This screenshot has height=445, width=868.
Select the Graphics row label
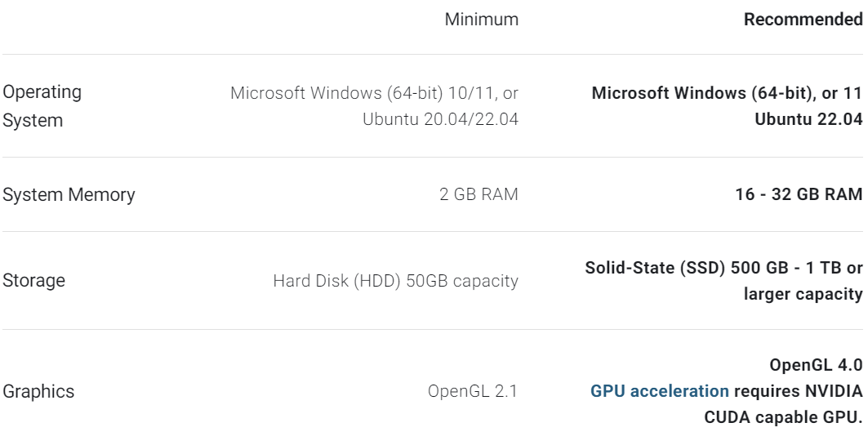pyautogui.click(x=38, y=391)
